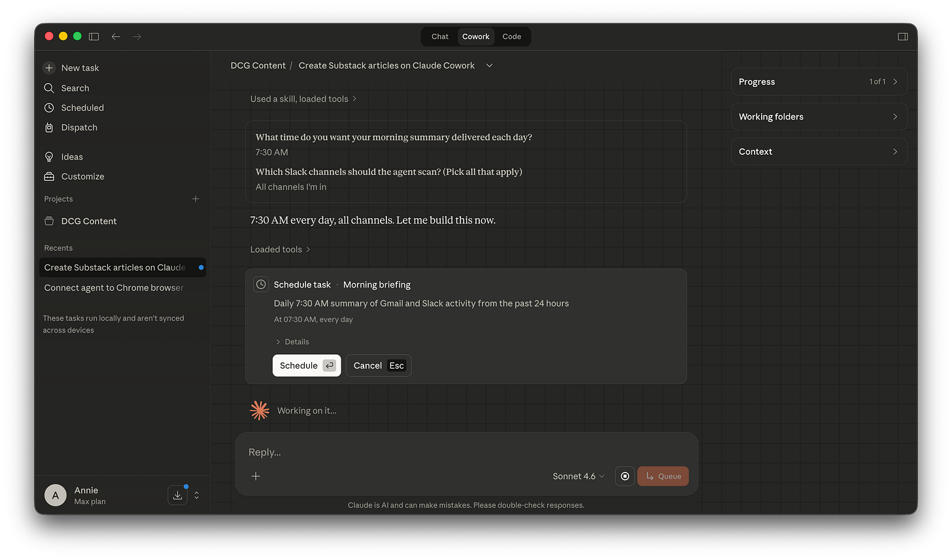Click the Scheduled clock icon
Screen dimensions: 952x560
pos(49,108)
